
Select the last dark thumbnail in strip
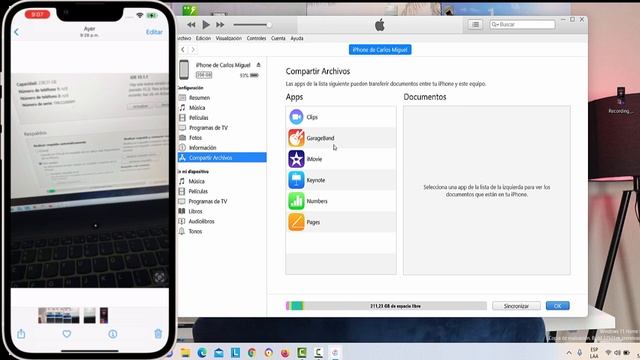point(104,316)
